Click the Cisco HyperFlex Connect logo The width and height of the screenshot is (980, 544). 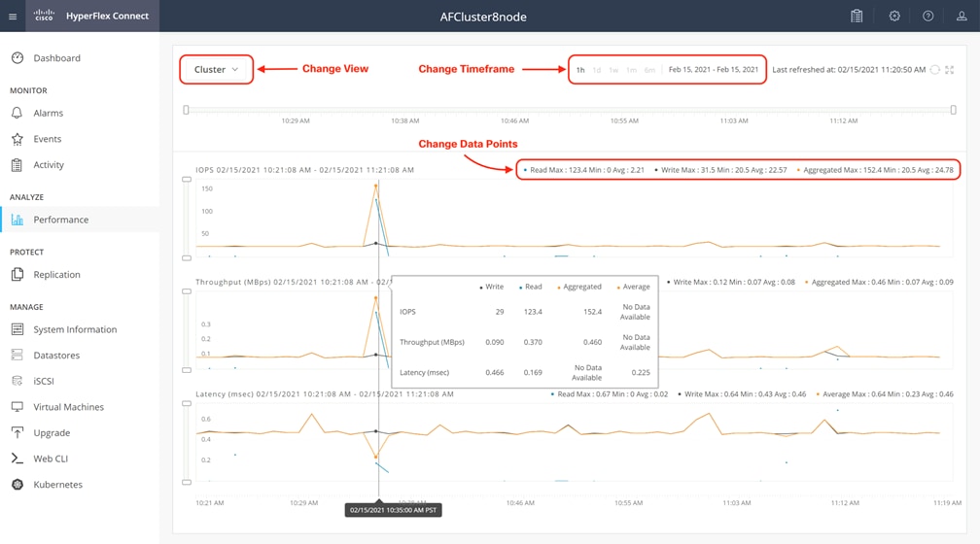[91, 16]
